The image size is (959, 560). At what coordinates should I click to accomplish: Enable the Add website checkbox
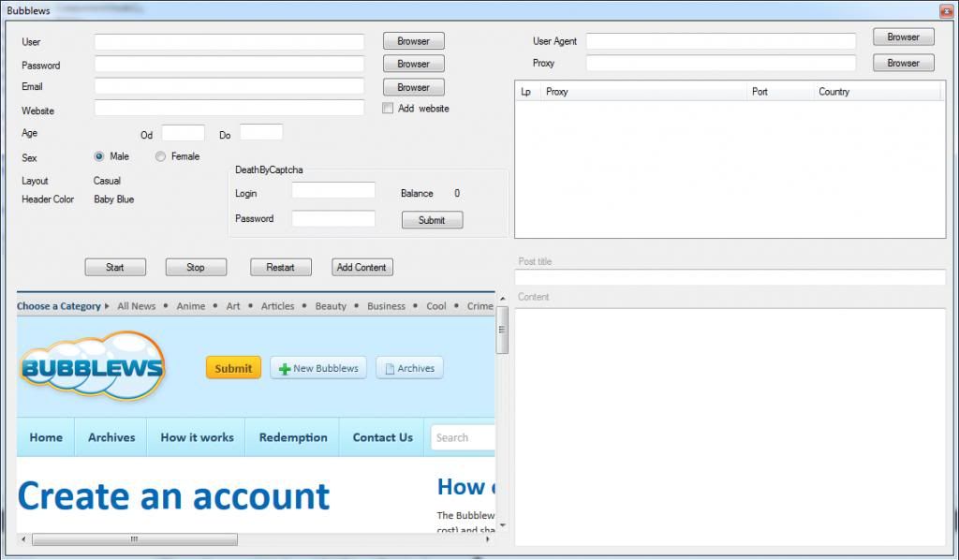388,109
